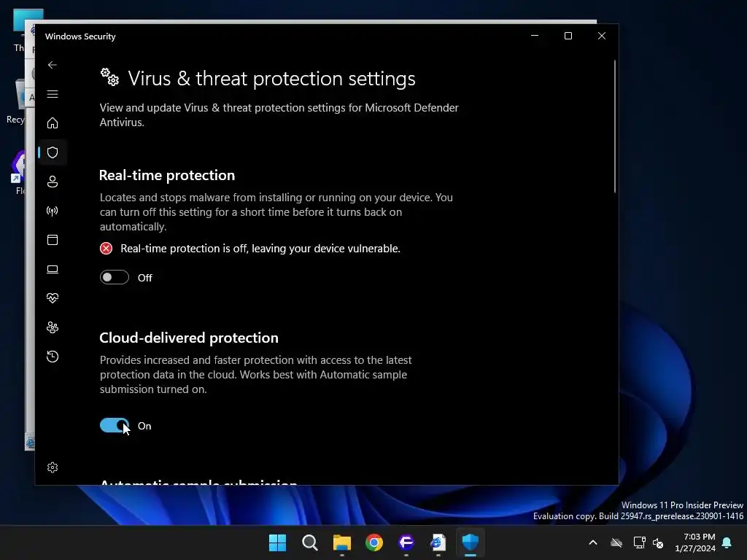This screenshot has height=560, width=747.
Task: Click the Real-time protection heading
Action: pos(167,175)
